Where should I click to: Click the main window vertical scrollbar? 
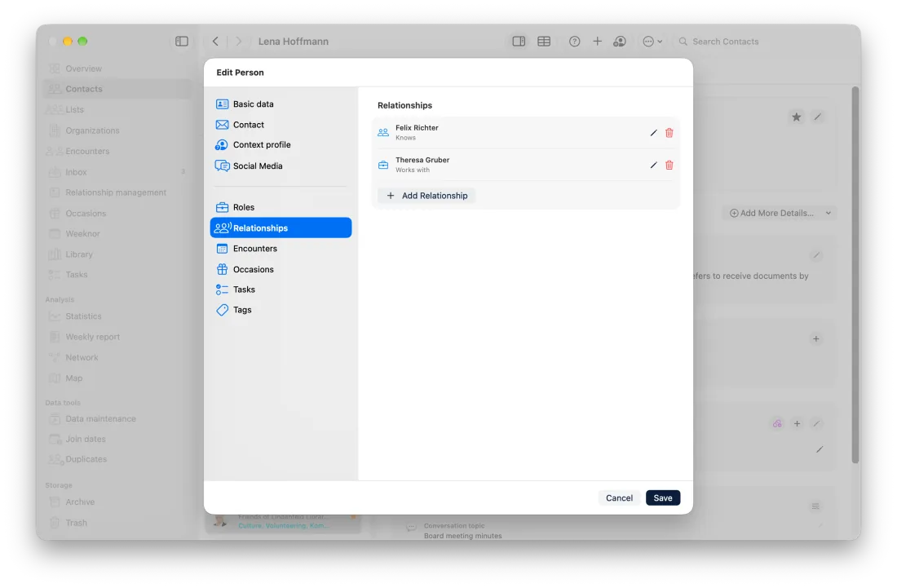[855, 275]
